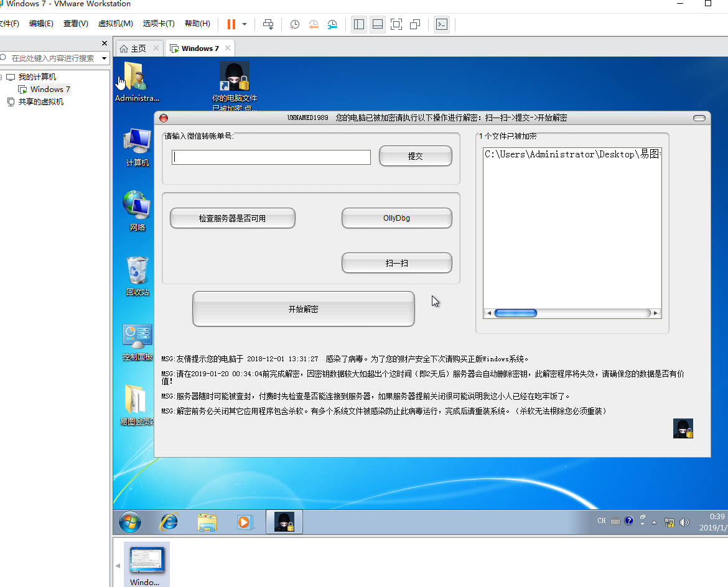The image size is (728, 587).
Task: Launch Internet Explorer from taskbar
Action: [169, 522]
